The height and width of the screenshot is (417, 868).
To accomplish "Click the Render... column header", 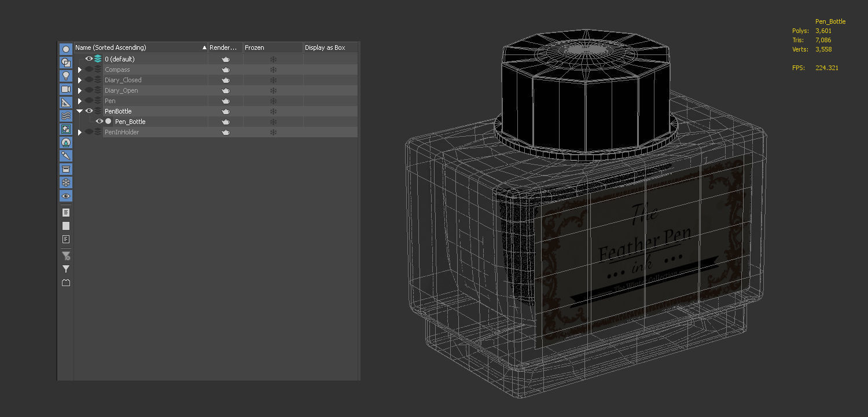I will [x=226, y=47].
